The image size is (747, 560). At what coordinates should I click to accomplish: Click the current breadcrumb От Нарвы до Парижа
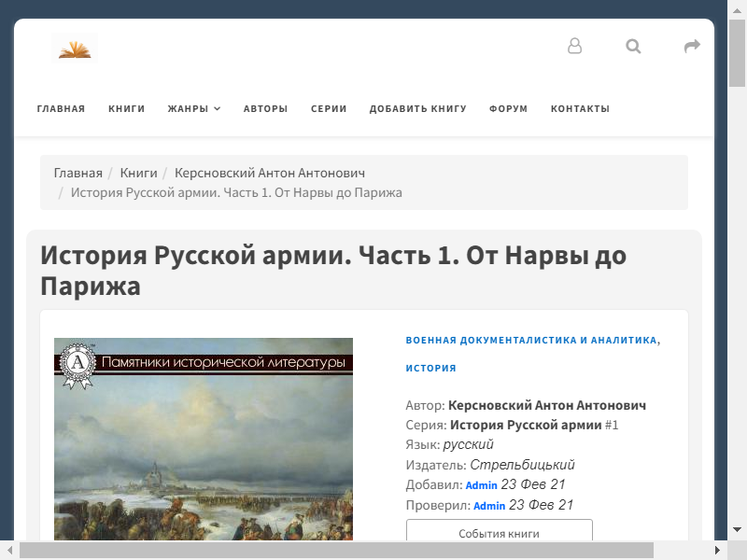pyautogui.click(x=236, y=192)
